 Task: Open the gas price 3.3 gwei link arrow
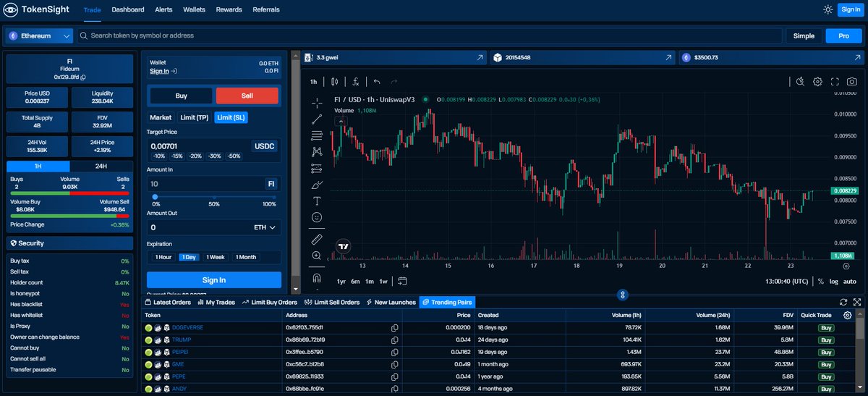point(479,57)
